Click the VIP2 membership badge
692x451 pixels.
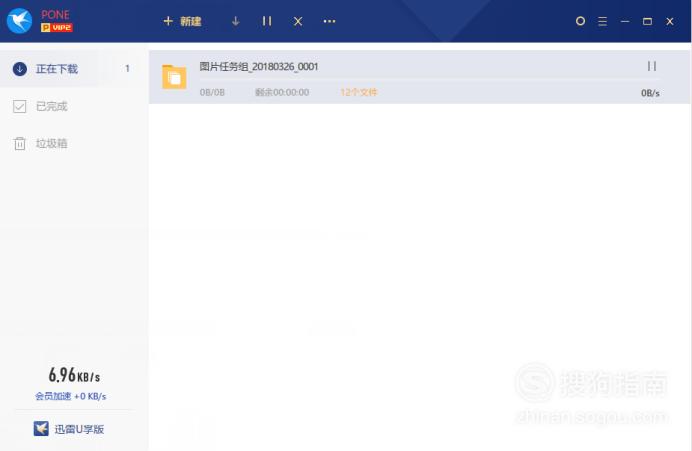(57, 27)
